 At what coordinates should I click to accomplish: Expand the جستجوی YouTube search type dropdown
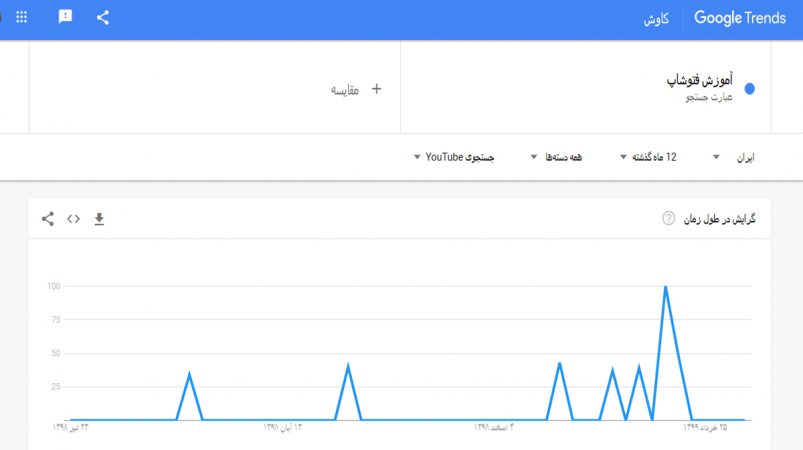(454, 157)
